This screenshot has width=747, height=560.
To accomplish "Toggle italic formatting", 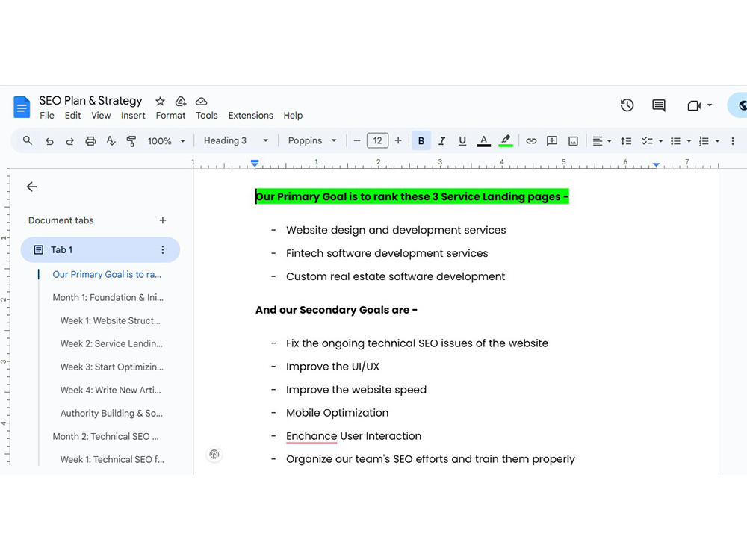I will pos(441,141).
